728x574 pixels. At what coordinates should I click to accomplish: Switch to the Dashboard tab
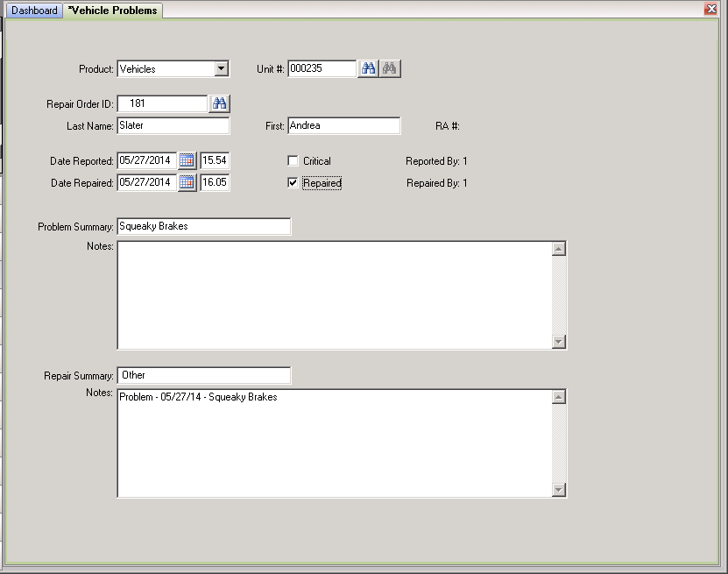(34, 11)
